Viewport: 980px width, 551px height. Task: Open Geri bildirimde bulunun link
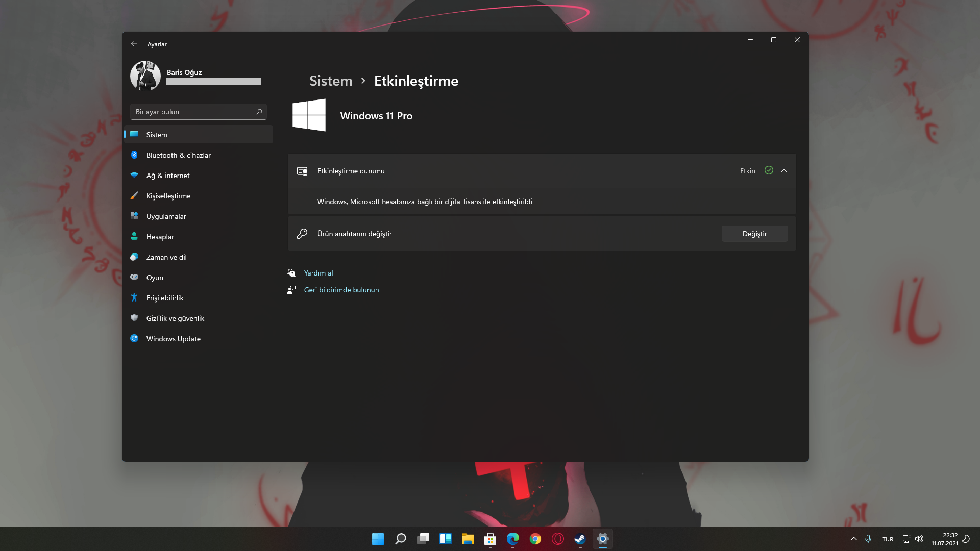coord(341,290)
